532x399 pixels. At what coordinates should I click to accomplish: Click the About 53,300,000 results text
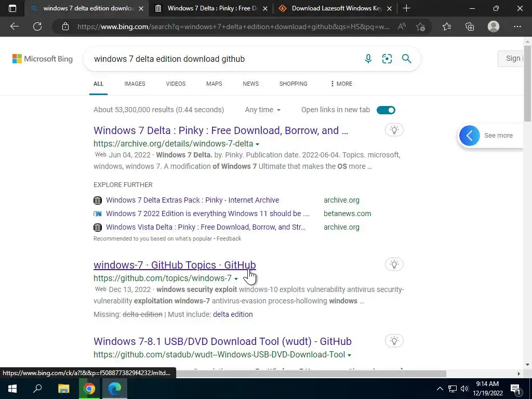pyautogui.click(x=159, y=110)
